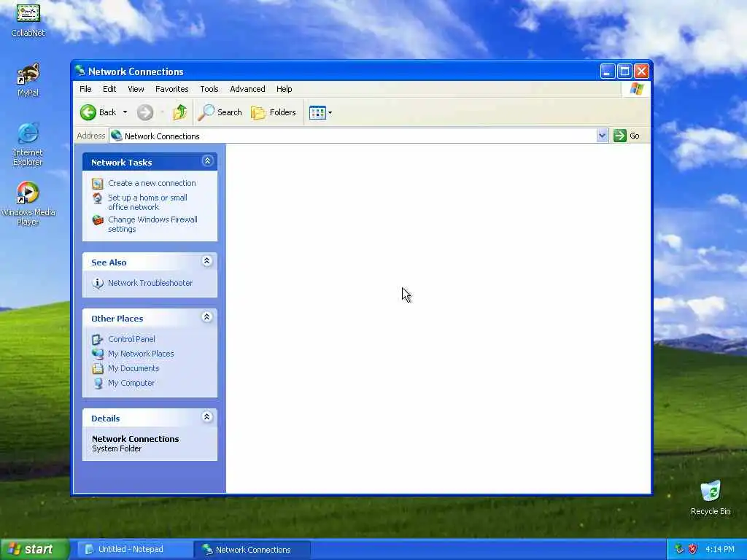The image size is (747, 560).
Task: Go to Control Panel link
Action: point(131,340)
